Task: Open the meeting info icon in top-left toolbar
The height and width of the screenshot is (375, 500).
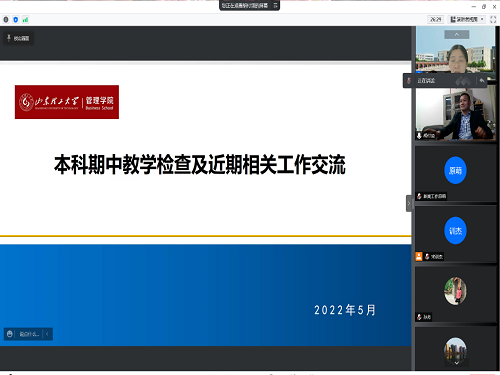Action: pyautogui.click(x=6, y=20)
